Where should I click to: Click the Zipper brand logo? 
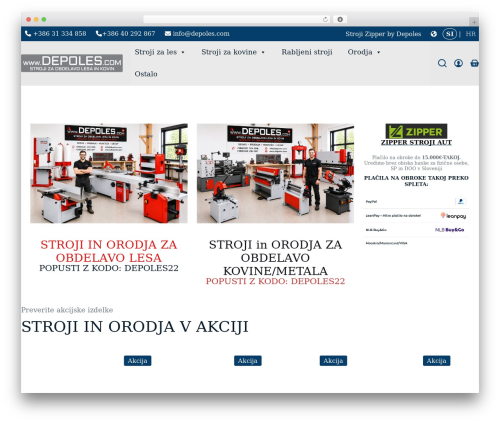[x=416, y=131]
